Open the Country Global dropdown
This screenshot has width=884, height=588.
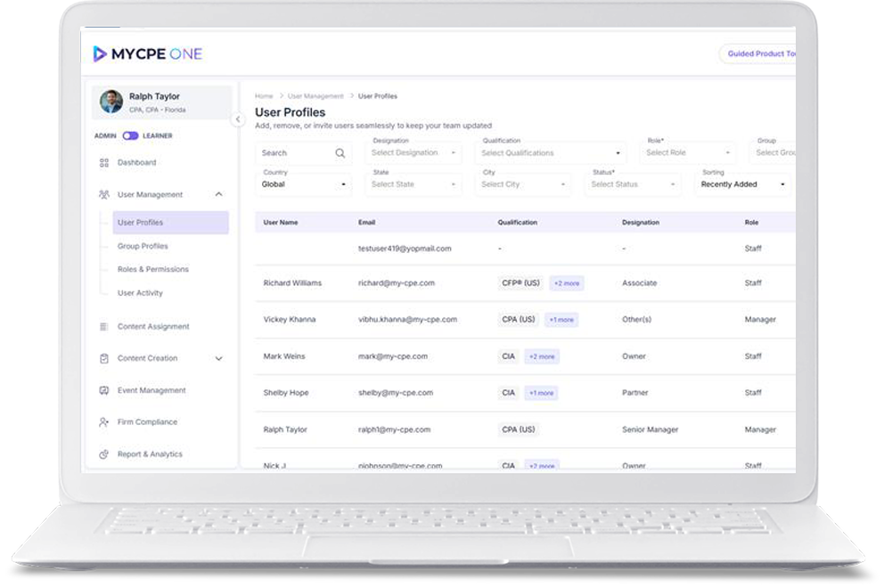303,184
